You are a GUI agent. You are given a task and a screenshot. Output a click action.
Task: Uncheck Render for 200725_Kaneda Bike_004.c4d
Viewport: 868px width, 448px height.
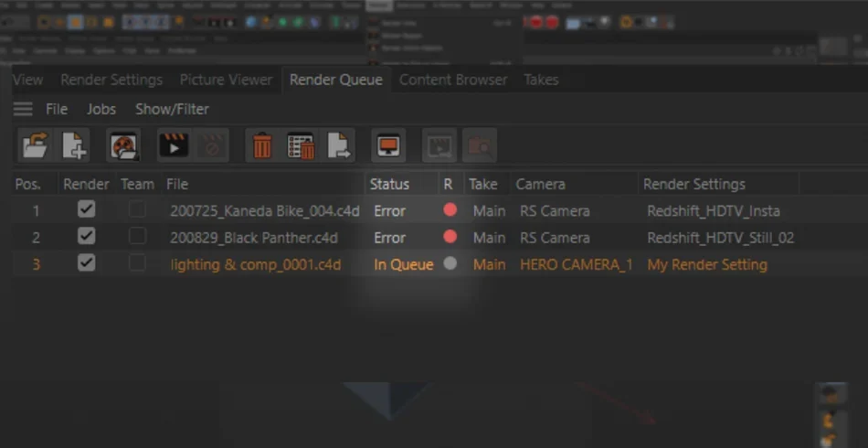coord(87,209)
